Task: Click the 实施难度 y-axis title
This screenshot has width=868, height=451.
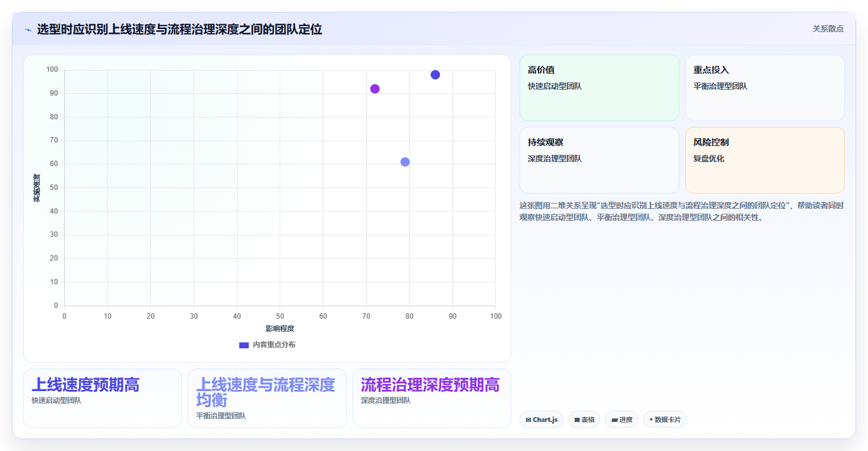Action: point(36,188)
